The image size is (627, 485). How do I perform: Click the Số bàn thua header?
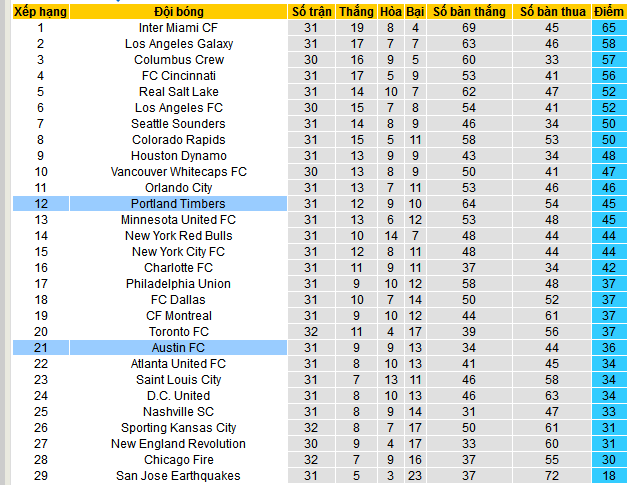click(x=551, y=12)
